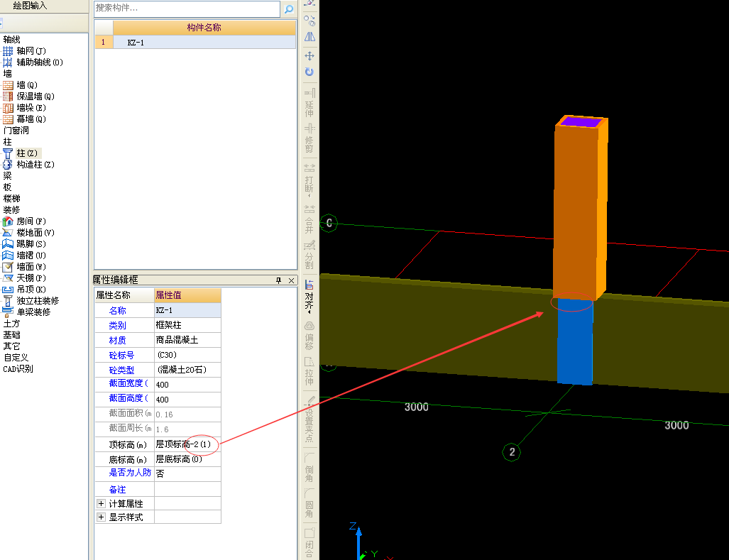The image size is (729, 560).
Task: Expand the 土方 category
Action: [x=11, y=324]
